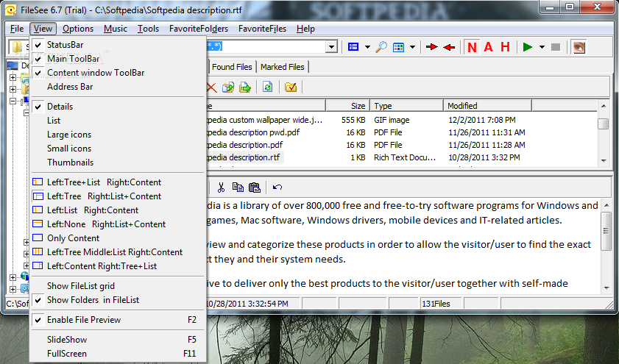Choose Left:Tree Middle:List Right:Content layout
Screen dimensions: 619x364
(118, 252)
